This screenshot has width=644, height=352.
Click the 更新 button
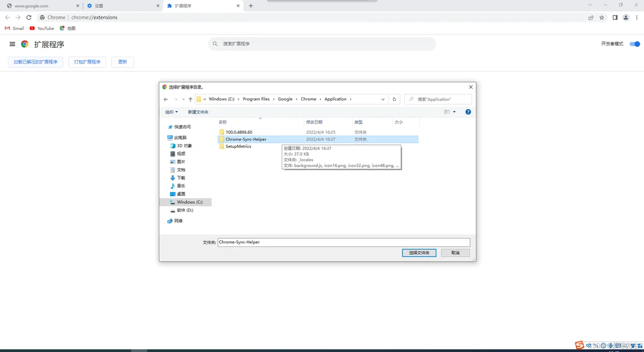coord(122,62)
